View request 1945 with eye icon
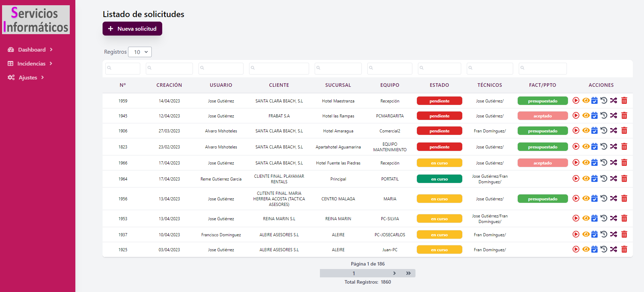Screen dimensions: 644x292 point(586,116)
